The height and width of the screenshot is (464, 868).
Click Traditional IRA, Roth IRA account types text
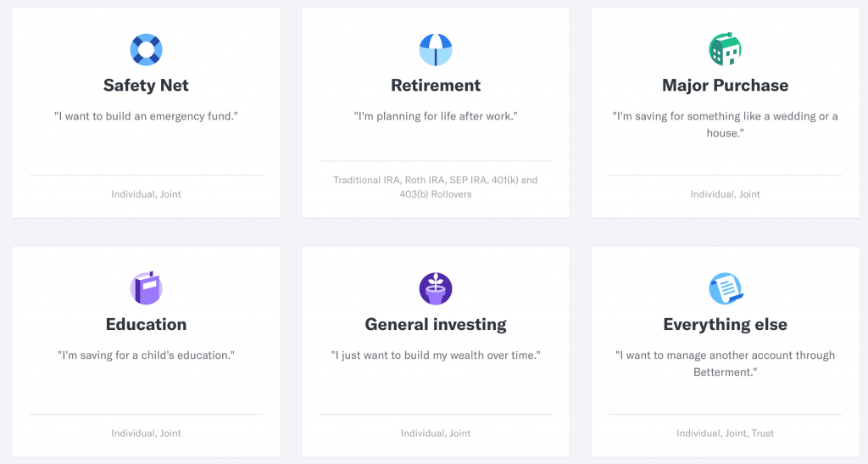436,187
